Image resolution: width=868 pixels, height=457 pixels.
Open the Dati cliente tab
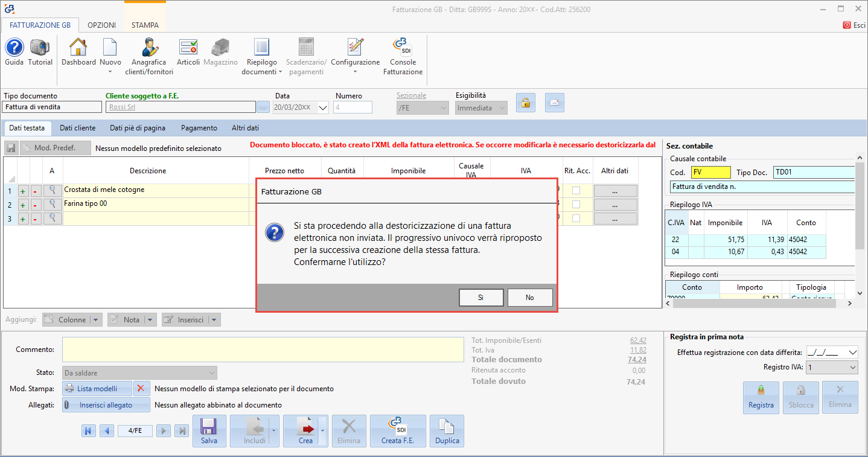[77, 128]
